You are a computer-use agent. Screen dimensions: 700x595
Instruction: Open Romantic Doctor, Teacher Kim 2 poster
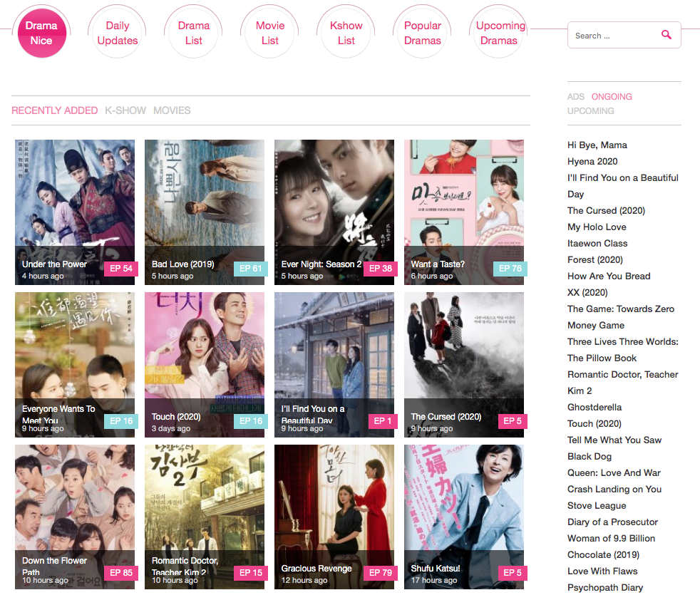pyautogui.click(x=205, y=517)
